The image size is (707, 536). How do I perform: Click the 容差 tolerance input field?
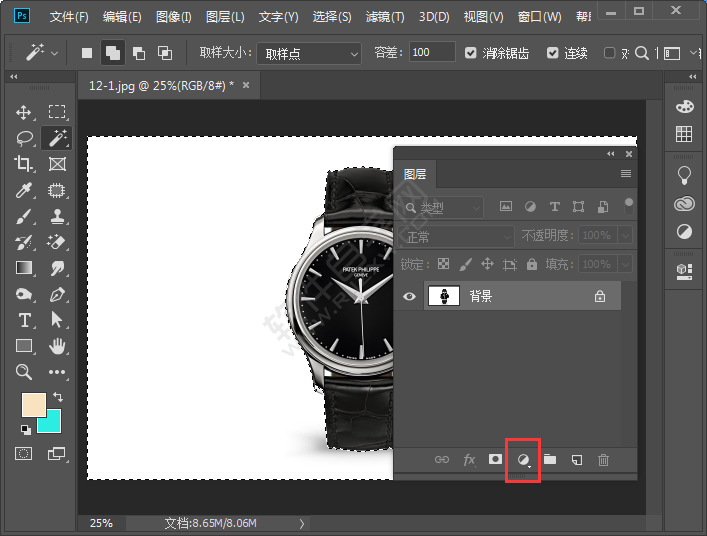(x=432, y=53)
